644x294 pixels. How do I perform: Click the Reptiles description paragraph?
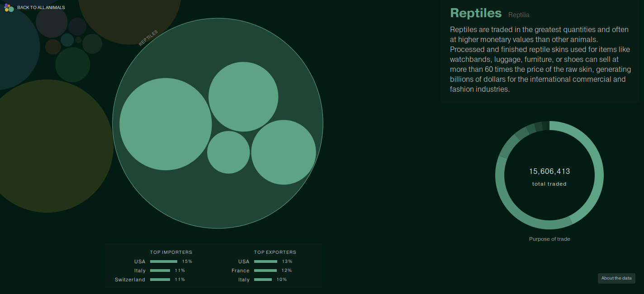[x=540, y=59]
